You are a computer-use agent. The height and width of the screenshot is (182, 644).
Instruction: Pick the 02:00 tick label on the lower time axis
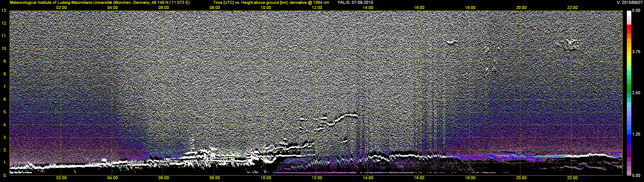(x=61, y=178)
